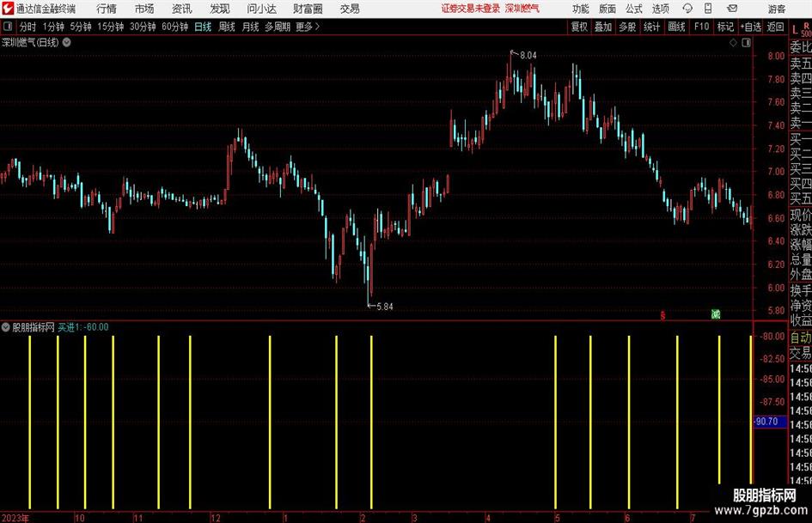
Task: Click the 8.00 price axis label
Action: pyautogui.click(x=776, y=56)
